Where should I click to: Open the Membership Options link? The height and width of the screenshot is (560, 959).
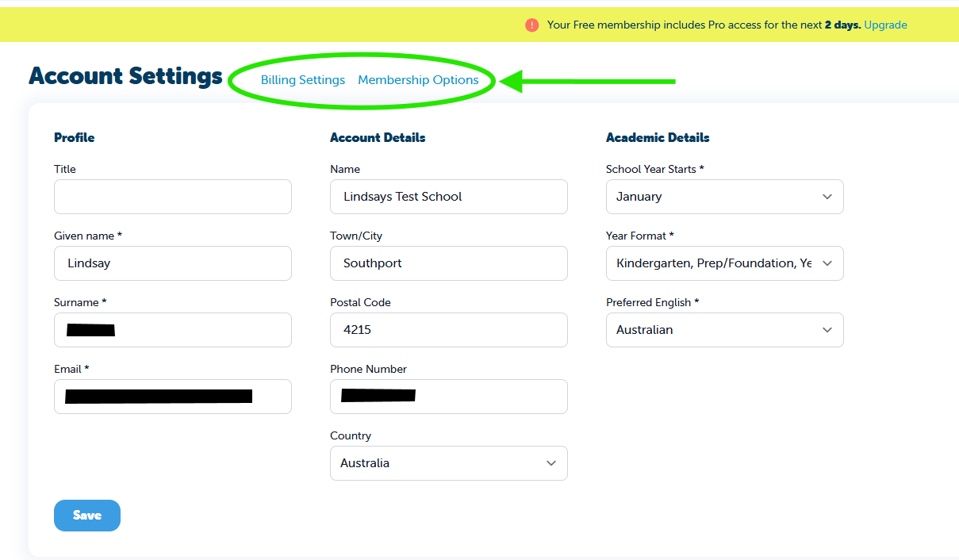point(418,80)
